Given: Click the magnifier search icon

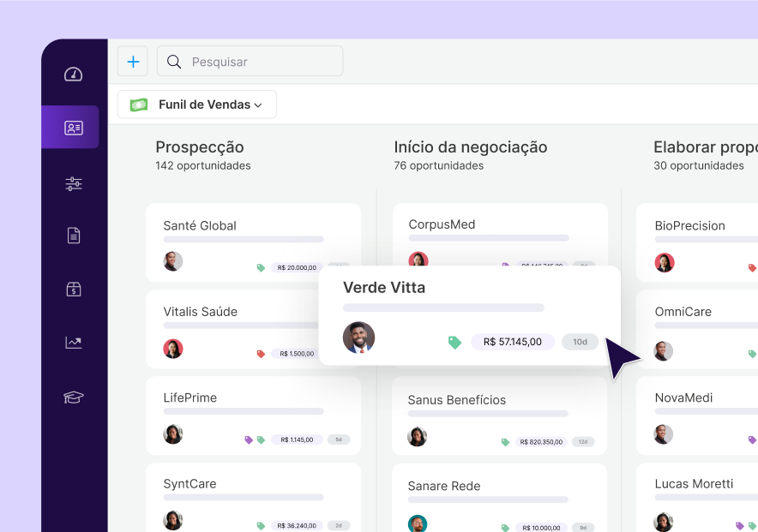Looking at the screenshot, I should [x=174, y=62].
